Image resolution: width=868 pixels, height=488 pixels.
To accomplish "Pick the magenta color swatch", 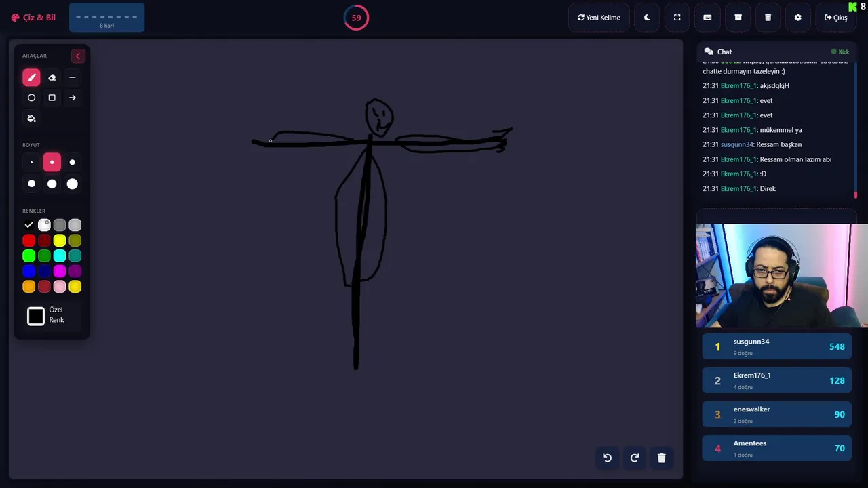I will pyautogui.click(x=60, y=271).
